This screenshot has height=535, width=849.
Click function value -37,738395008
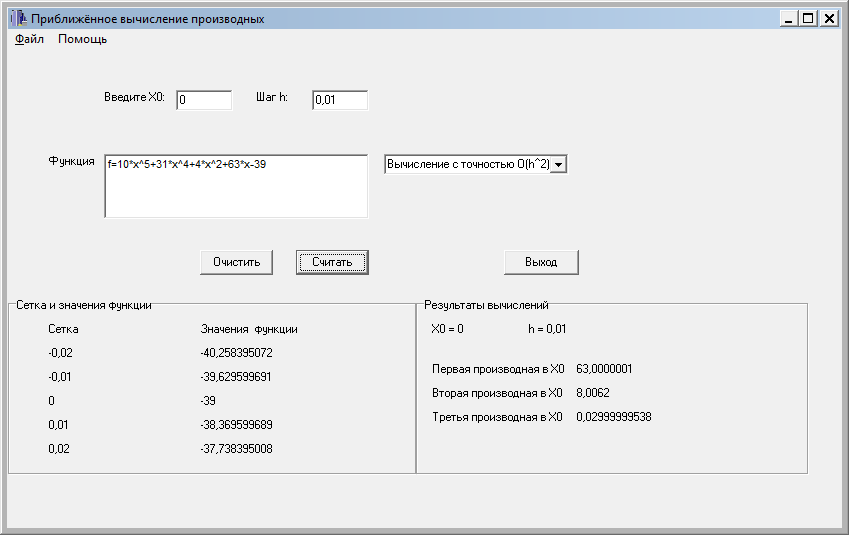coord(237,448)
